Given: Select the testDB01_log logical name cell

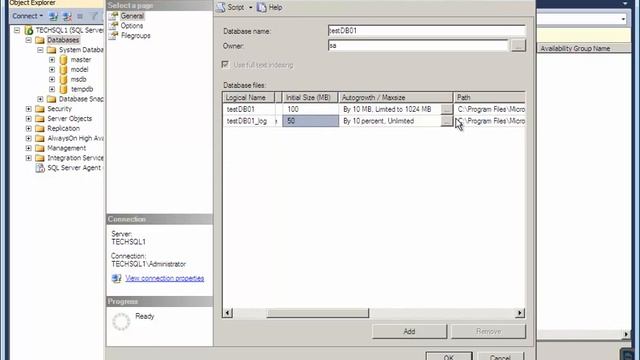Looking at the screenshot, I should pos(249,121).
